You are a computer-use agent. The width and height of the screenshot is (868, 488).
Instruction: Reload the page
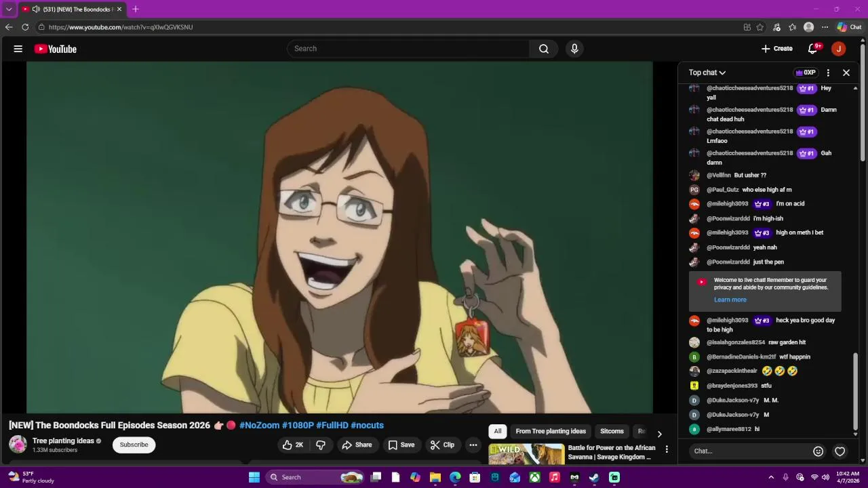(25, 27)
